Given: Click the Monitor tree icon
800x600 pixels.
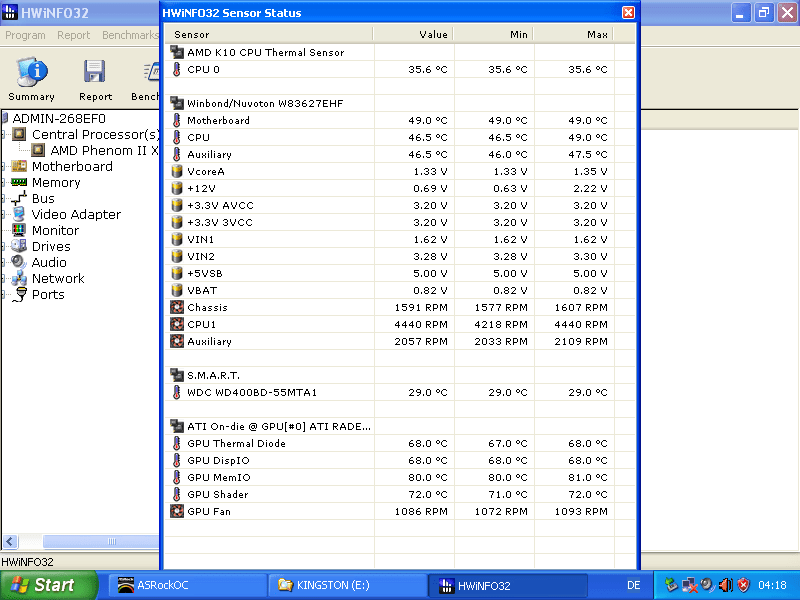Looking at the screenshot, I should [x=19, y=230].
